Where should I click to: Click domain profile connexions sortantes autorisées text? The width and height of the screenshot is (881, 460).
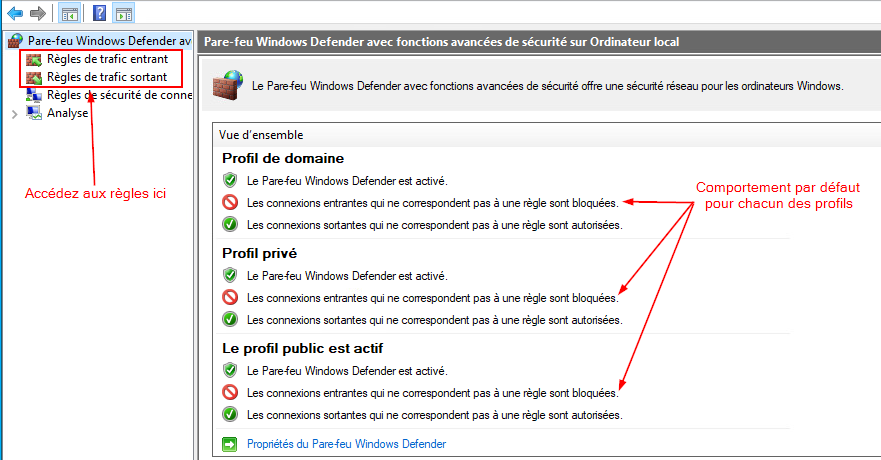point(435,225)
